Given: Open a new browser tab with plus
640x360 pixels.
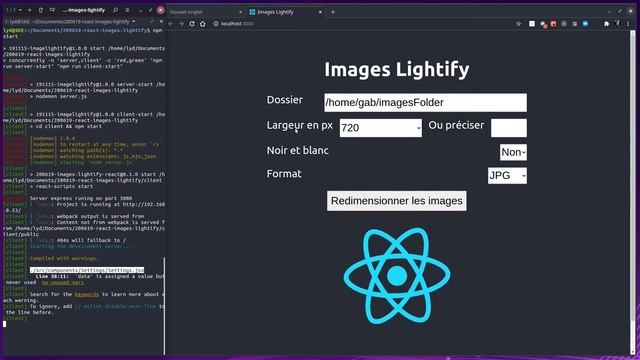Looking at the screenshot, I should (x=333, y=12).
